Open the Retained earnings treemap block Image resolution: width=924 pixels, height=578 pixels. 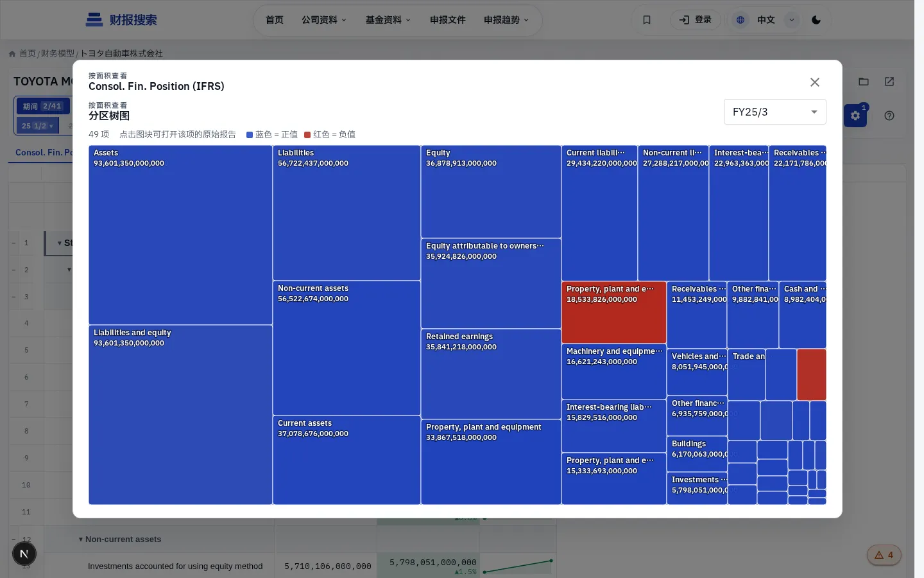tap(491, 374)
